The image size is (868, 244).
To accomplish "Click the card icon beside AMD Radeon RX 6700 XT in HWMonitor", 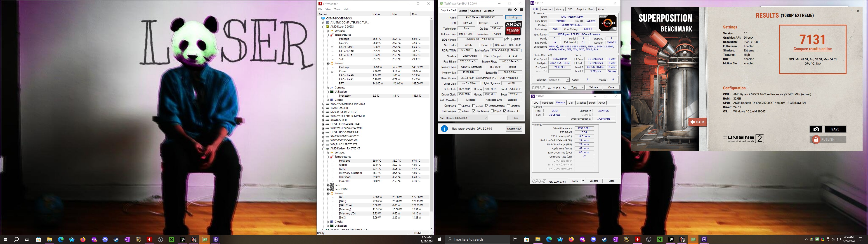I will pyautogui.click(x=328, y=149).
